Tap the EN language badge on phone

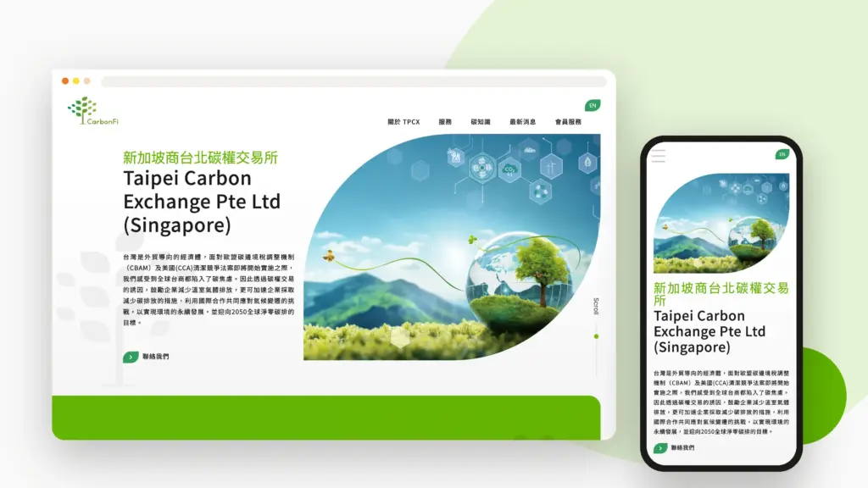[x=782, y=154]
